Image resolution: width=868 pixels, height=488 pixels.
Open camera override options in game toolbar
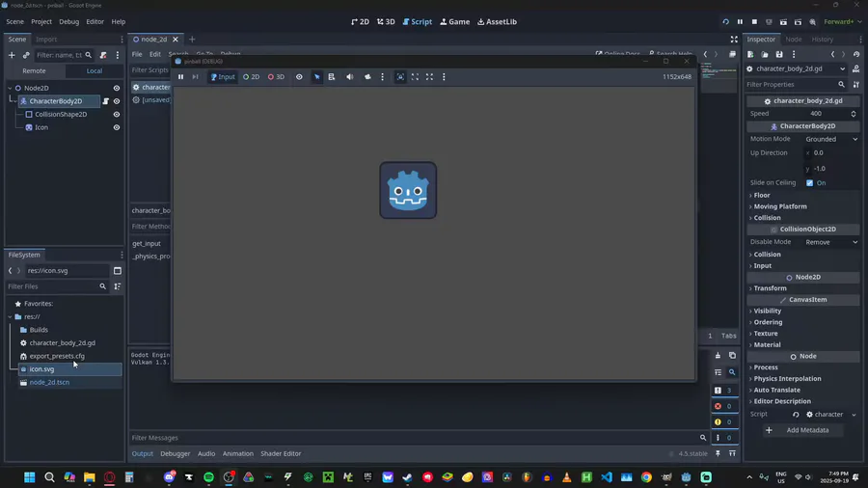tap(383, 77)
